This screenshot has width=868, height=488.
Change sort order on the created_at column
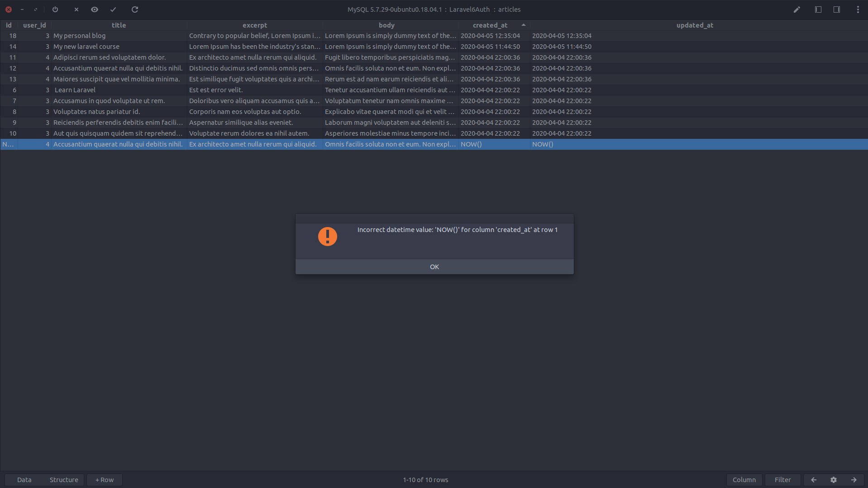point(490,25)
